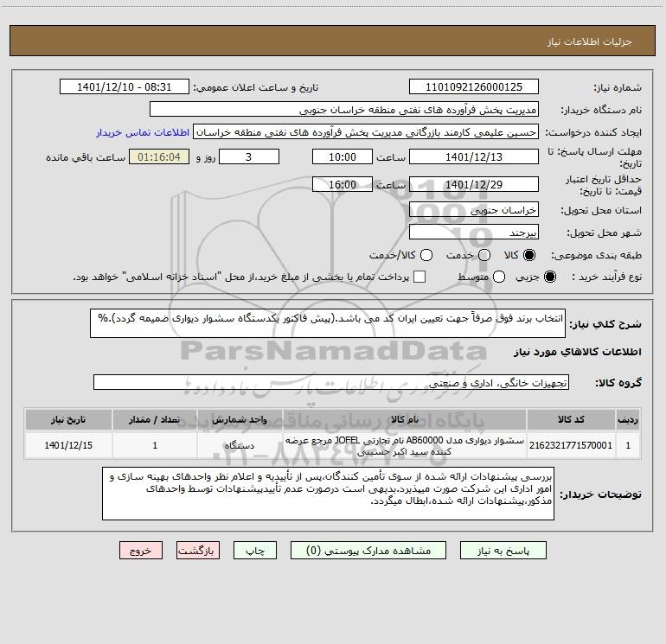Screen dimensions: 666x644
Task: Select the خدمت radio button
Action: [484, 255]
